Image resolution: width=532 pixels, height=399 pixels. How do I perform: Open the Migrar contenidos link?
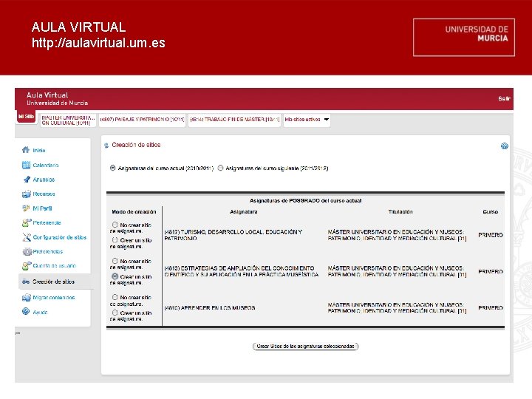point(54,298)
